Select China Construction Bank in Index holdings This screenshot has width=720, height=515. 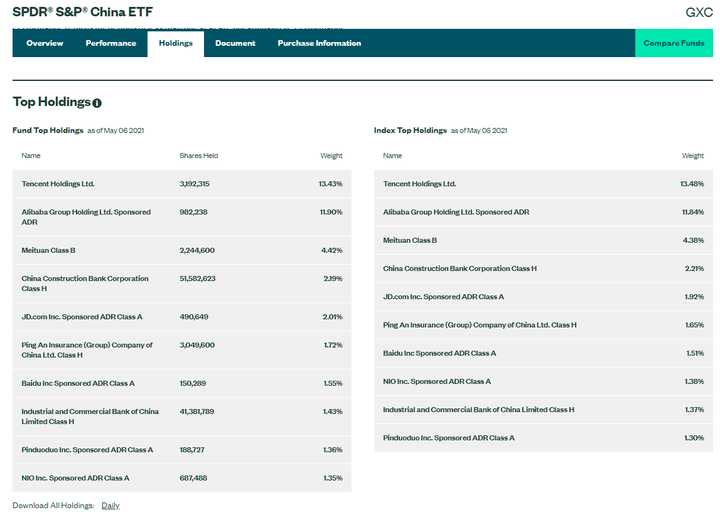click(460, 269)
